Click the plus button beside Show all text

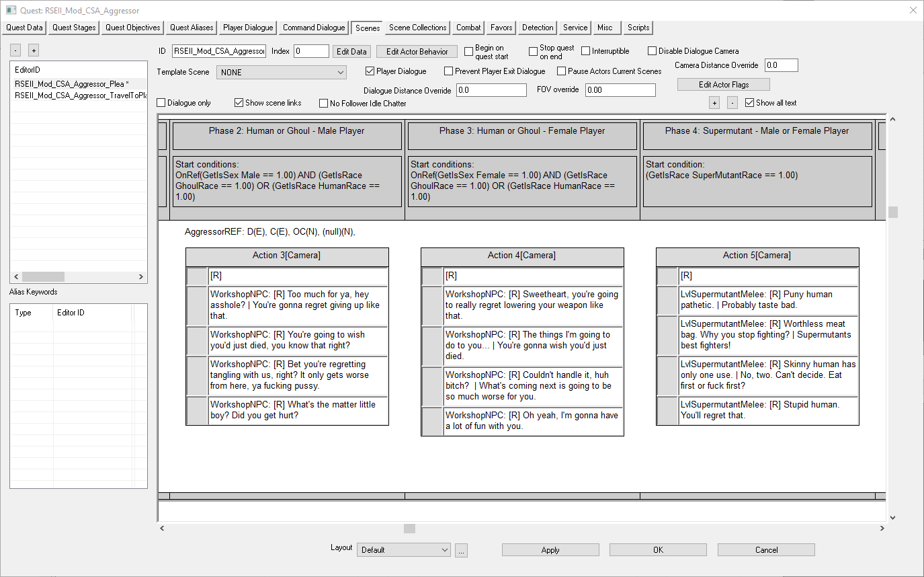coord(714,103)
